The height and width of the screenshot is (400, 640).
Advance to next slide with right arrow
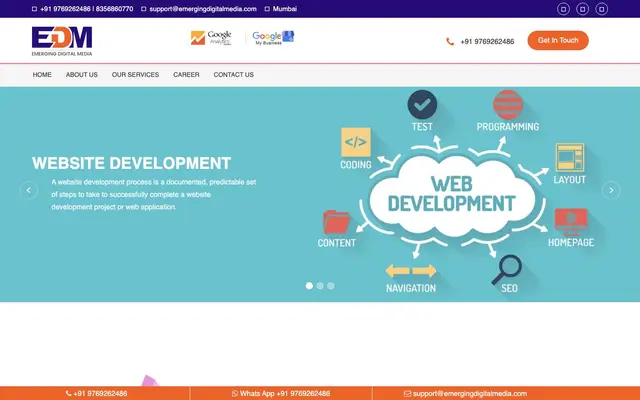click(611, 190)
